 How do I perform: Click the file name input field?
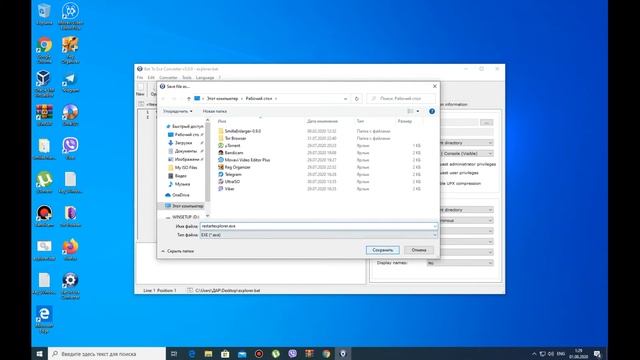click(318, 226)
